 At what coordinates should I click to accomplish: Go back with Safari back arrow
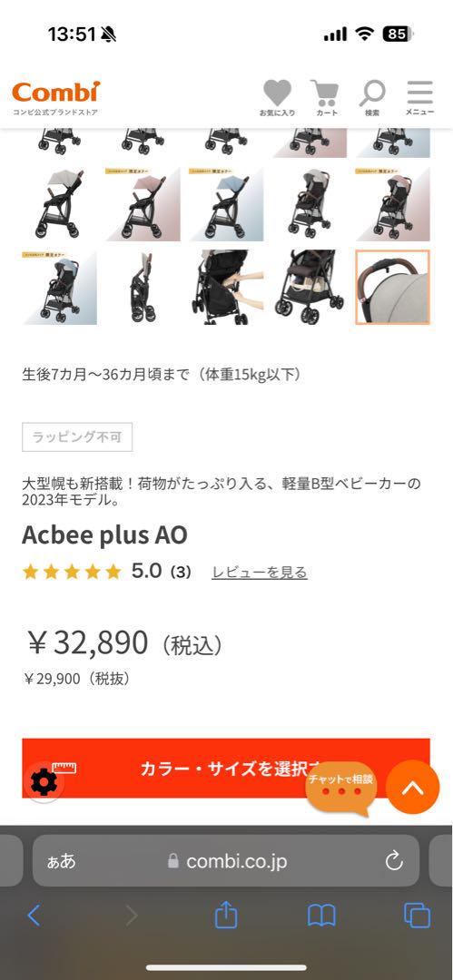[x=34, y=916]
